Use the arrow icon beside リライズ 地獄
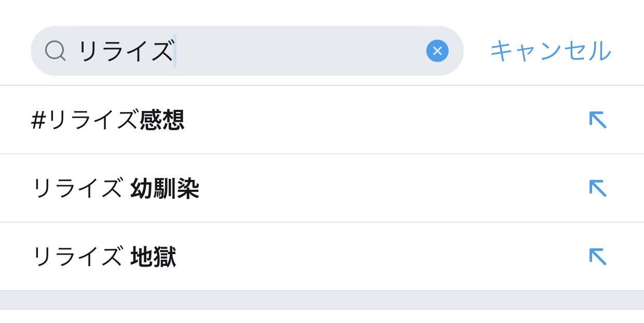The height and width of the screenshot is (323, 644). 597,257
